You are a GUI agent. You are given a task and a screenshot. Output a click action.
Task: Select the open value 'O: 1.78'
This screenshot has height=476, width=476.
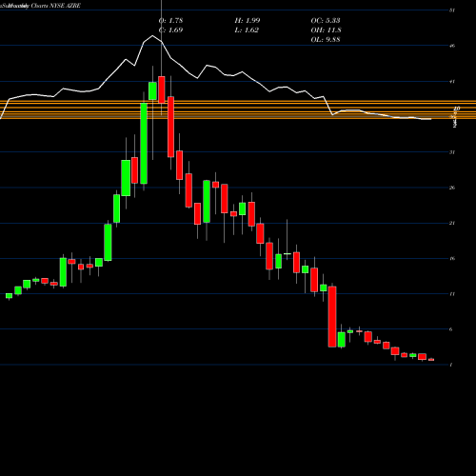point(170,20)
